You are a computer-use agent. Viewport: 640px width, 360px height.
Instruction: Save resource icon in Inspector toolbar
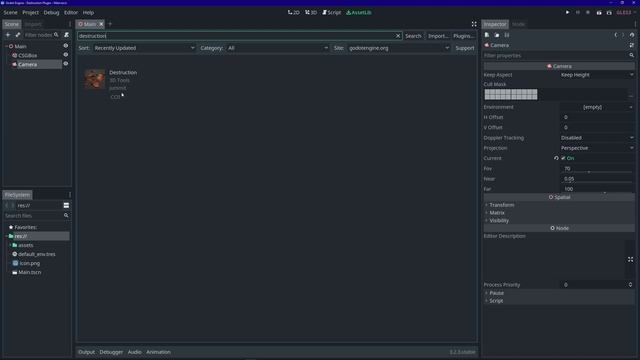point(507,35)
